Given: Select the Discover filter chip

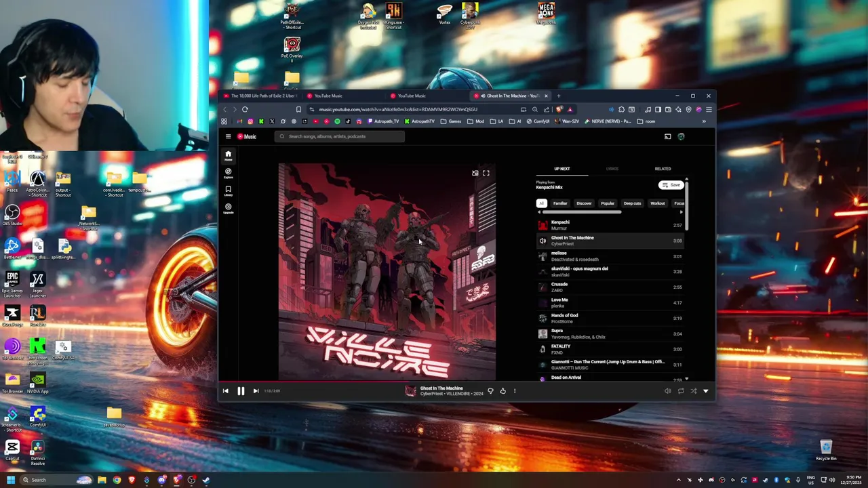Looking at the screenshot, I should [x=584, y=203].
